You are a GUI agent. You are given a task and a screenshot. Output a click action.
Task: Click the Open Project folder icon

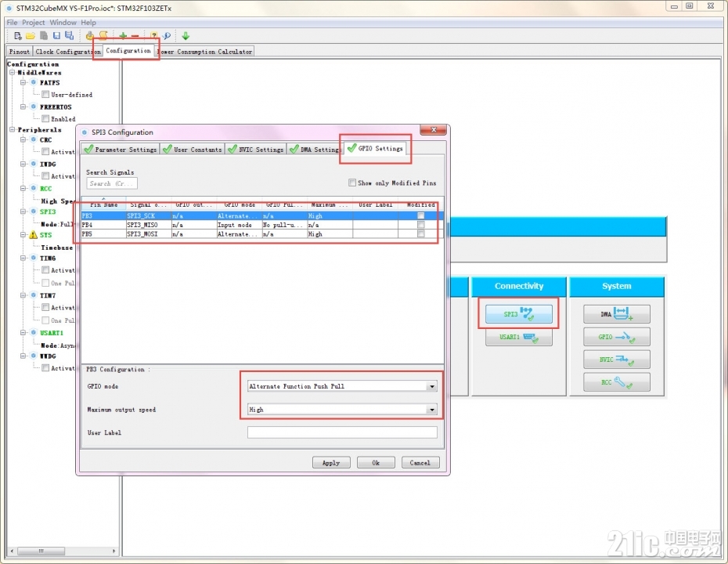coord(31,36)
